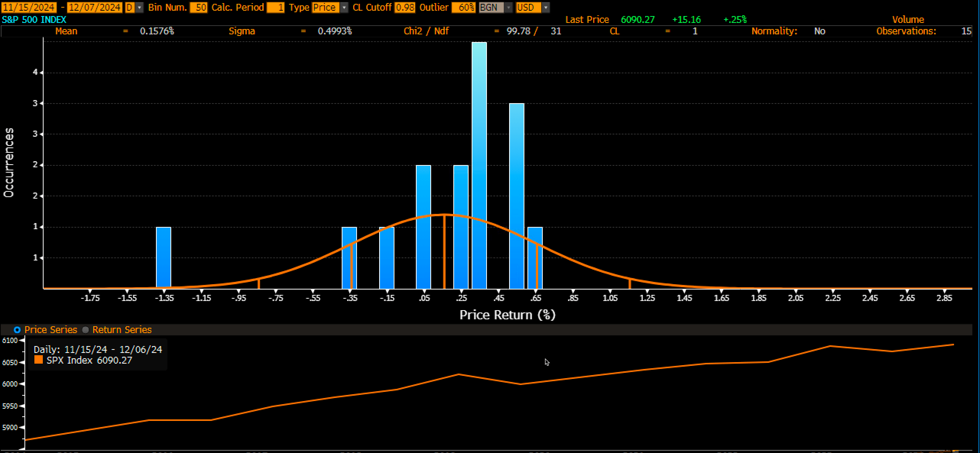Open the periodicity D dropdown arrow
980x453 pixels.
[x=139, y=7]
